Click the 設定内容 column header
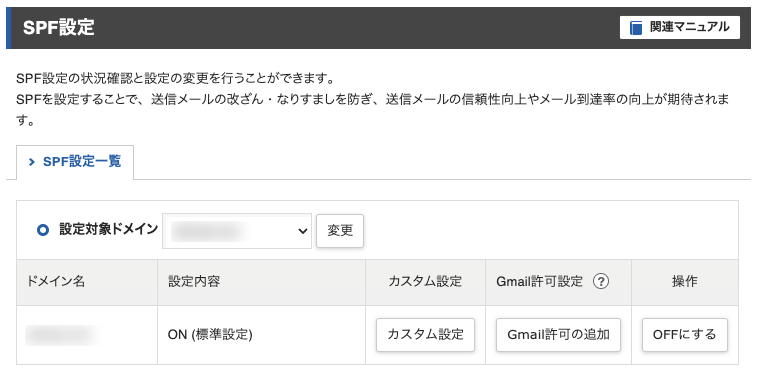The width and height of the screenshot is (757, 376). tap(194, 282)
